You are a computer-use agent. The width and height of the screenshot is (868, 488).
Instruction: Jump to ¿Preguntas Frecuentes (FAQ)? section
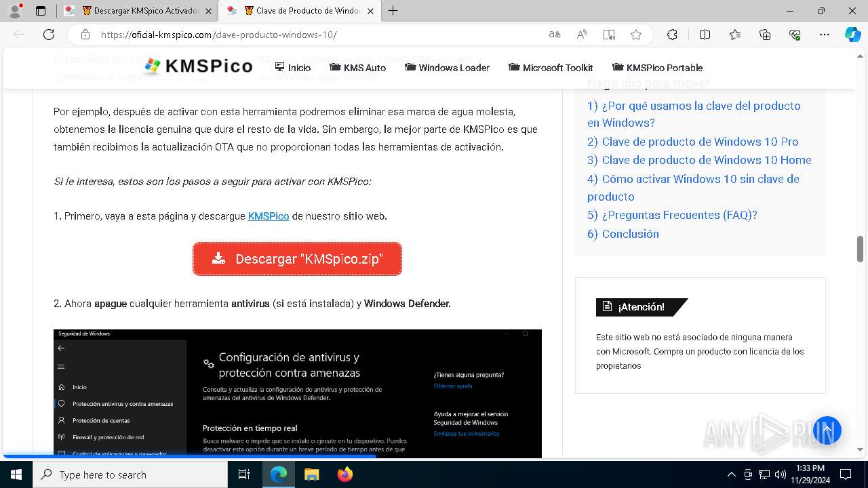pos(672,215)
